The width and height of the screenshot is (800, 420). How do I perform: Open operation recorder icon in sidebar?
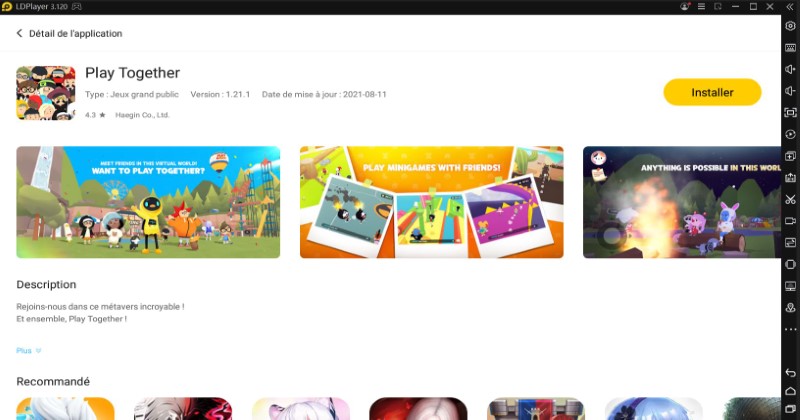tap(790, 134)
